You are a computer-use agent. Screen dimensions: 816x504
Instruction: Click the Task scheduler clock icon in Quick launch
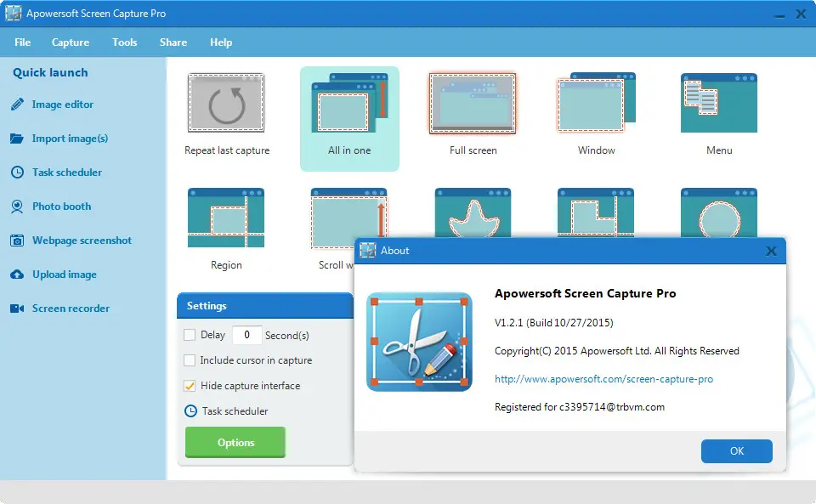click(17, 173)
